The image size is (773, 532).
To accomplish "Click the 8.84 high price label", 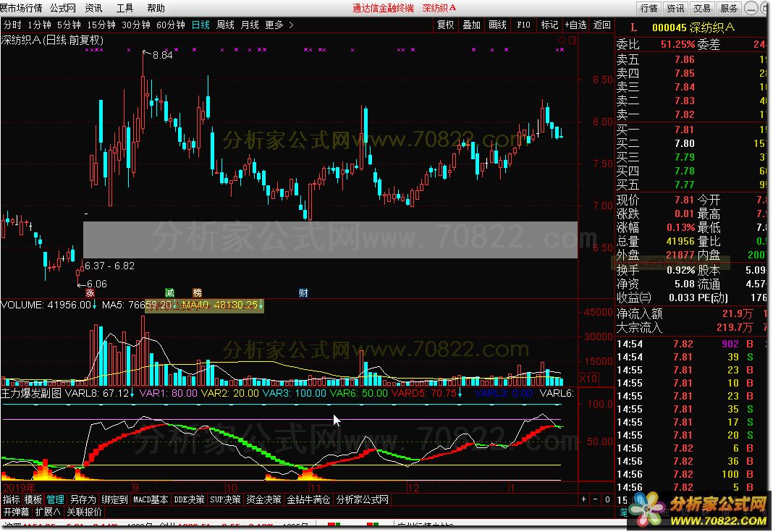I will point(163,55).
